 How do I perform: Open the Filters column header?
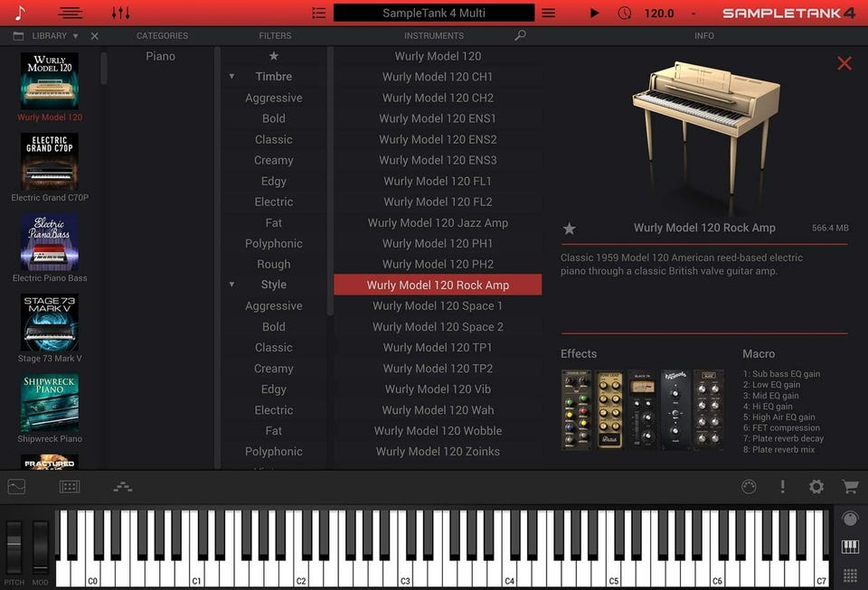point(275,35)
